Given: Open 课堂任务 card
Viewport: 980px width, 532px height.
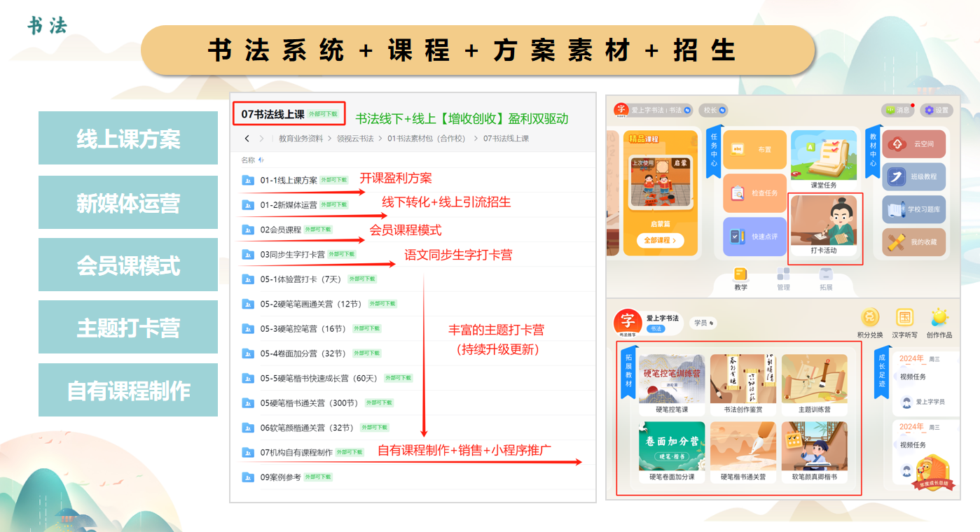Looking at the screenshot, I should pos(823,160).
